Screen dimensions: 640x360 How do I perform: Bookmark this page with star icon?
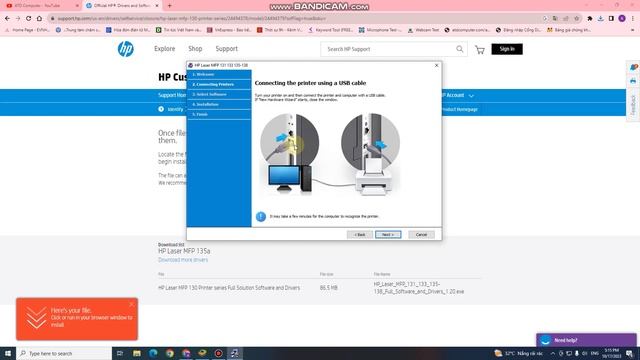click(576, 18)
